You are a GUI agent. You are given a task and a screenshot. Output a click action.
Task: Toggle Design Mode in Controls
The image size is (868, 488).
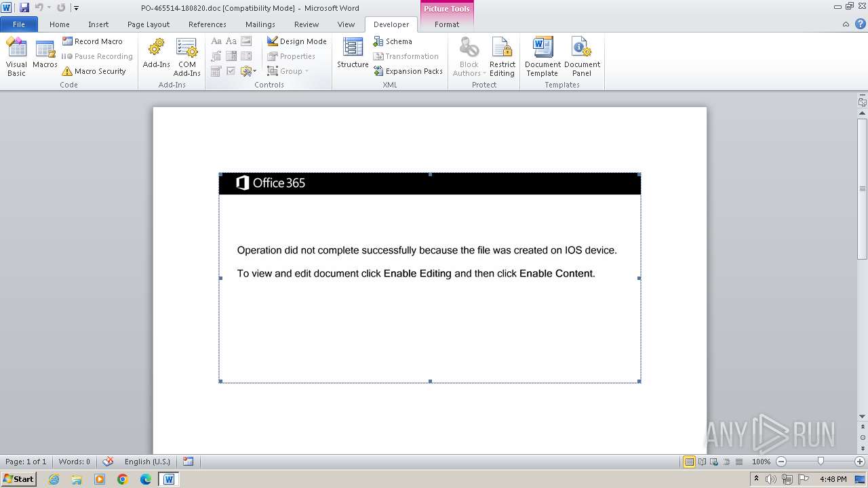(297, 41)
